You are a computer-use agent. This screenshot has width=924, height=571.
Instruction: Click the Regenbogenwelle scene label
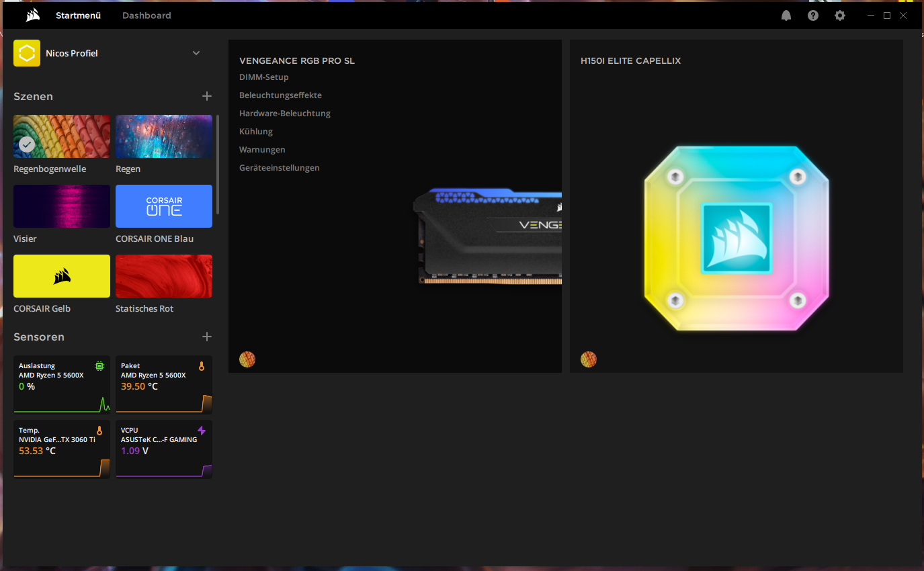click(x=50, y=169)
